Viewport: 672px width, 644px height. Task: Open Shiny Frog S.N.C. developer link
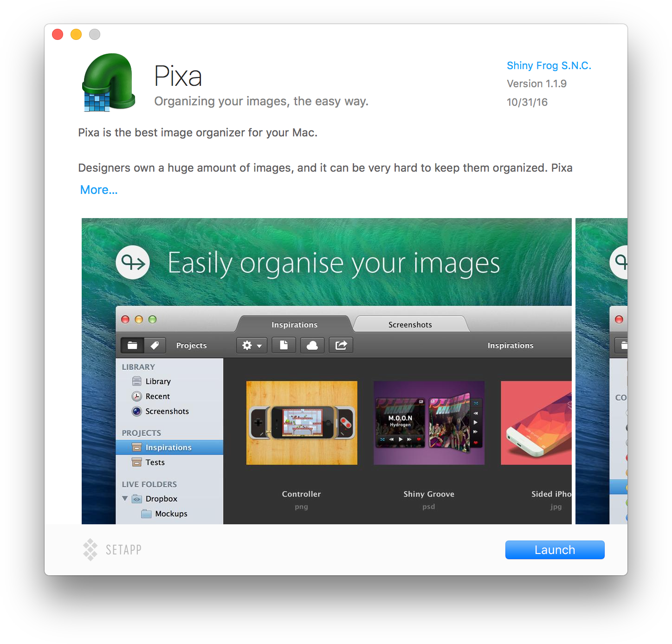click(549, 65)
